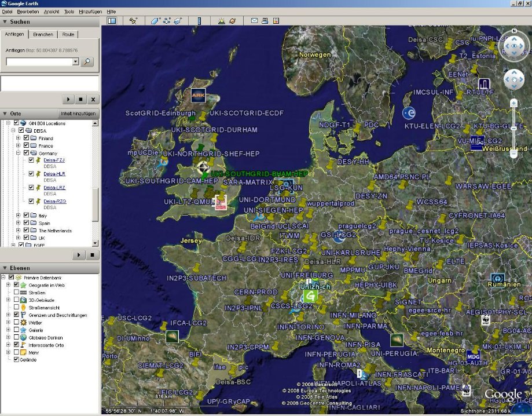
Task: Open the Hinzufügen menu
Action: click(x=90, y=12)
